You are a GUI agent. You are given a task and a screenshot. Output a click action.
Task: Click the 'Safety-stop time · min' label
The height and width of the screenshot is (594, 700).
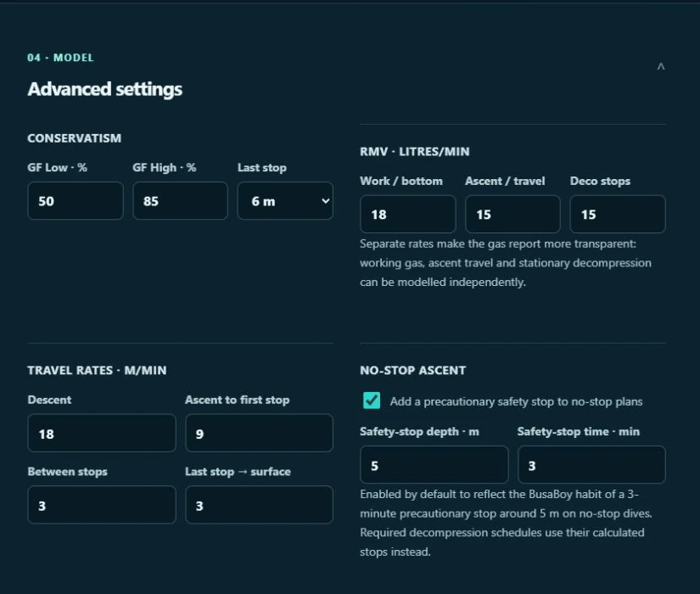point(579,432)
